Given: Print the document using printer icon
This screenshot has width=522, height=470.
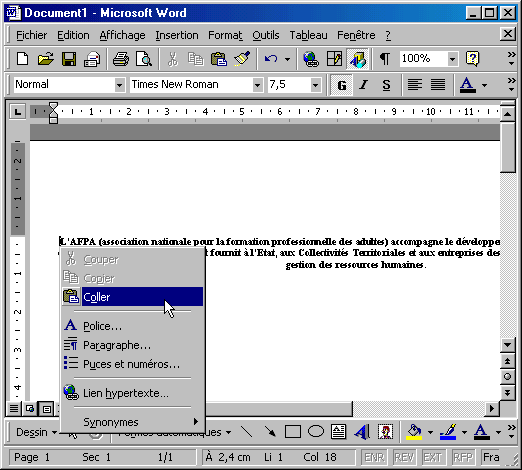Looking at the screenshot, I should [x=121, y=59].
